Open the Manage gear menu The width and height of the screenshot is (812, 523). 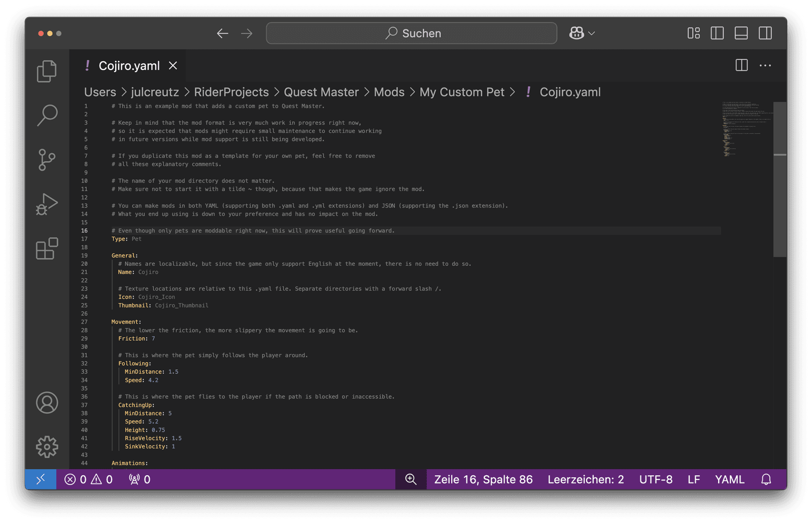click(x=47, y=447)
